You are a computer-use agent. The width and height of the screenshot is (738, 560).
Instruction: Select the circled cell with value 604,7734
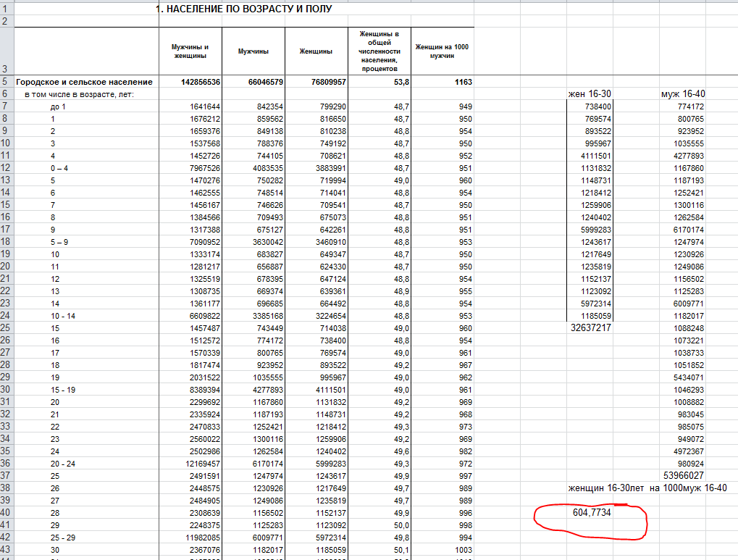click(x=593, y=511)
